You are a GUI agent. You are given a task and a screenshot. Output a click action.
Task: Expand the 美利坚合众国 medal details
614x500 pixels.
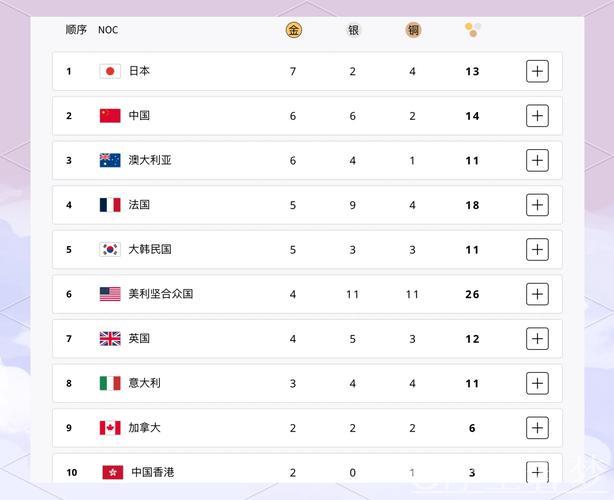537,294
